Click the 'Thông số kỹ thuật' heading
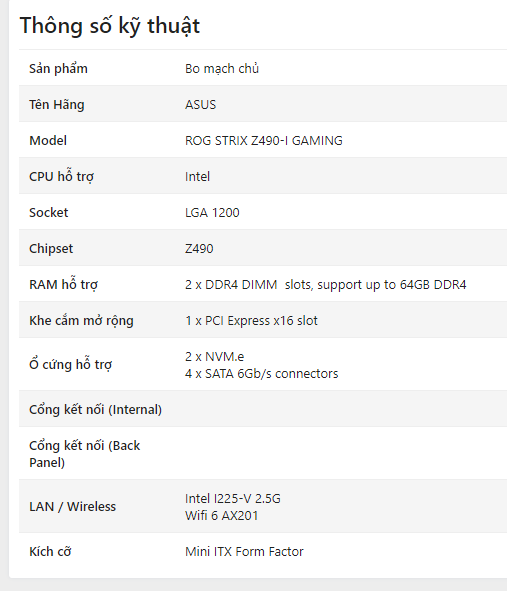507x591 pixels. tap(110, 26)
